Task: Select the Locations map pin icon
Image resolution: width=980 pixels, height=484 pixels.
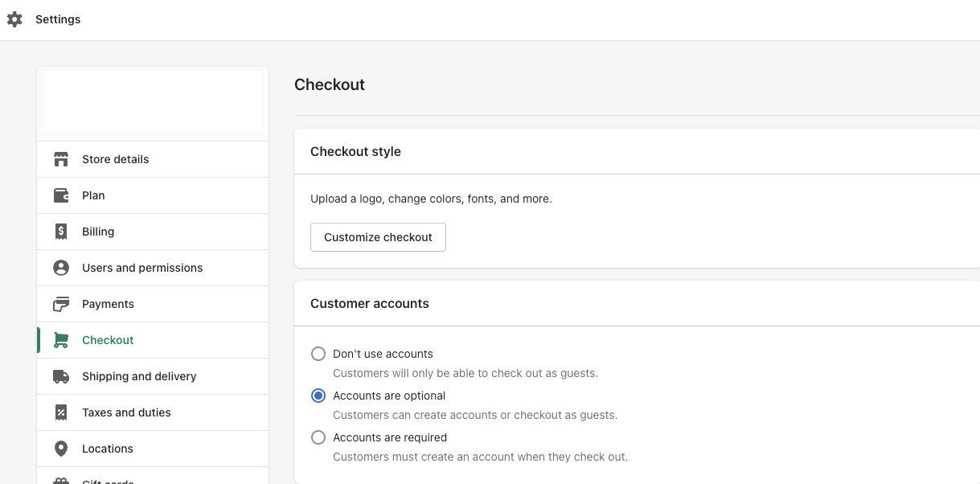Action: pyautogui.click(x=61, y=448)
